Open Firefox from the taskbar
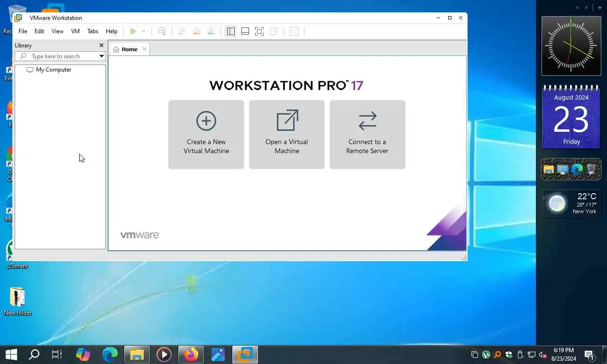This screenshot has height=364, width=607. point(191,355)
